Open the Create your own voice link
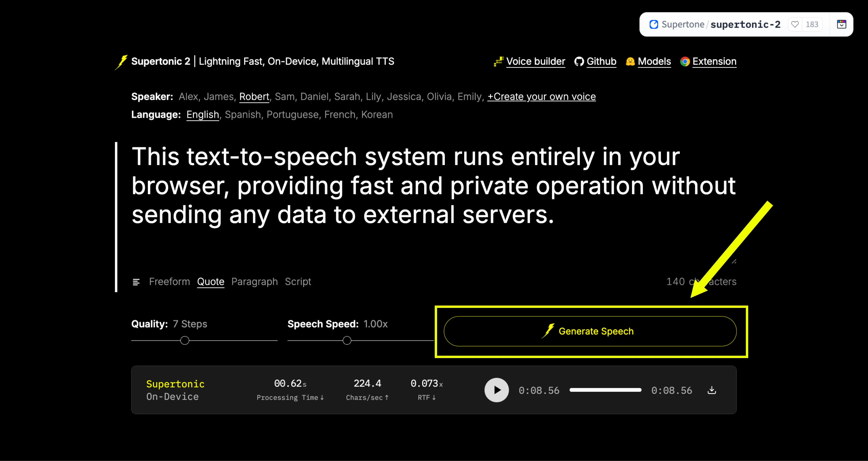Image resolution: width=868 pixels, height=461 pixels. pos(541,97)
